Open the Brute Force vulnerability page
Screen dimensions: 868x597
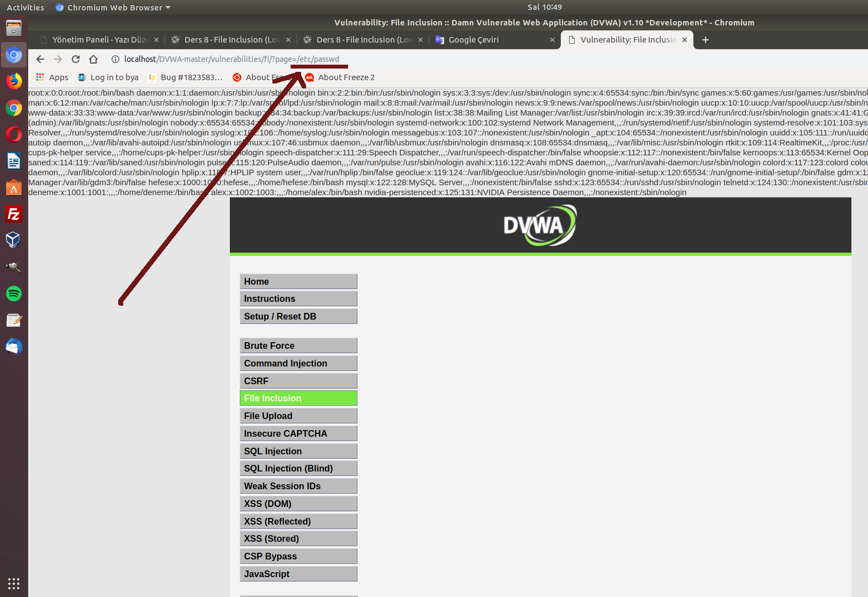click(298, 345)
